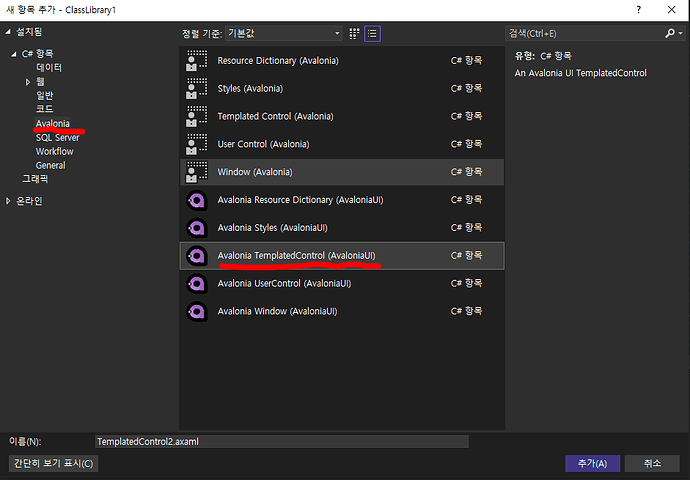Click the Window (Avalonia) template icon
This screenshot has height=480, width=690.
tap(196, 172)
